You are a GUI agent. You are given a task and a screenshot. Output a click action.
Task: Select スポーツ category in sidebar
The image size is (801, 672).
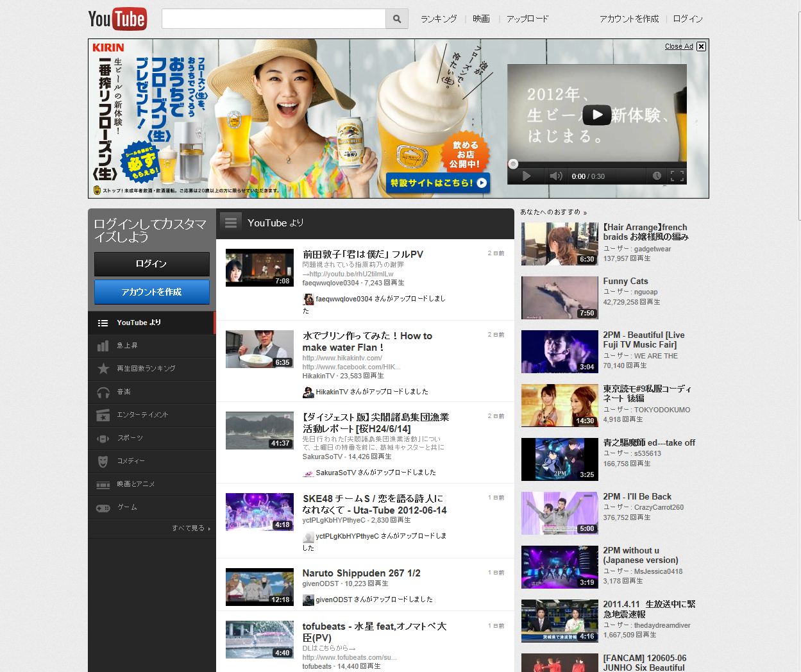(152, 438)
